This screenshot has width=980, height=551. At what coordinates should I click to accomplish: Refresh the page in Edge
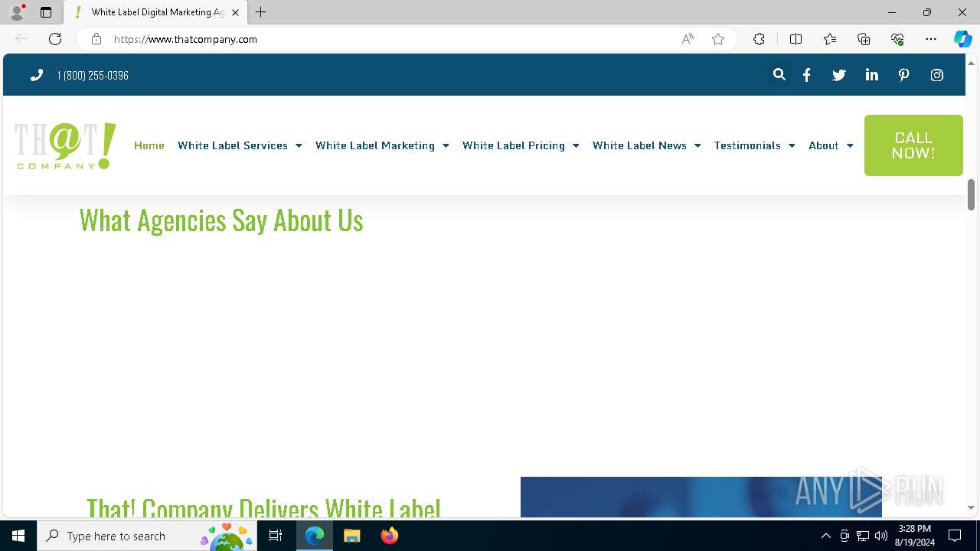click(x=55, y=39)
